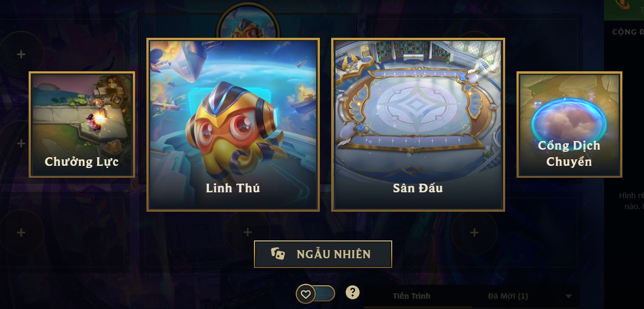Open the Đã Mời (1) tab
The width and height of the screenshot is (644, 309).
pyautogui.click(x=508, y=296)
